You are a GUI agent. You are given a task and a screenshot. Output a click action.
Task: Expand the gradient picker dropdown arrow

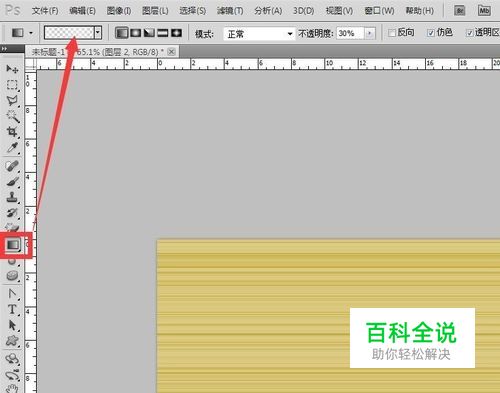coord(98,33)
